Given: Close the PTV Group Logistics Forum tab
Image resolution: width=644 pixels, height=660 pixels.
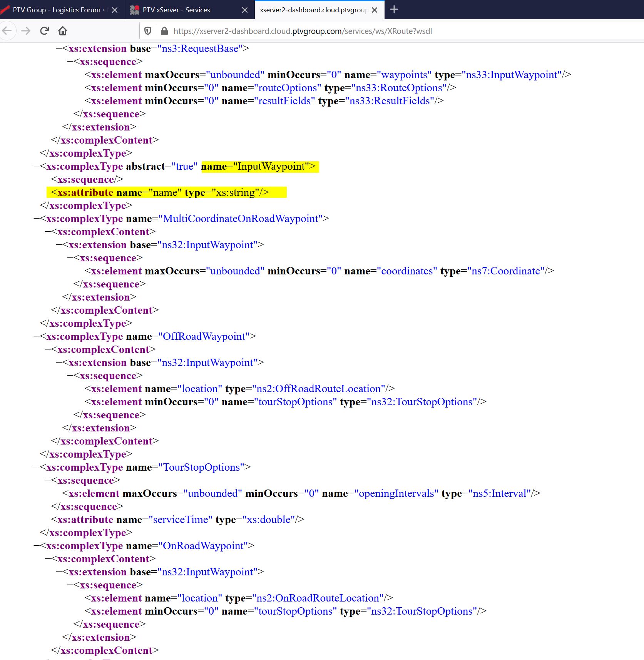Looking at the screenshot, I should click(x=115, y=10).
